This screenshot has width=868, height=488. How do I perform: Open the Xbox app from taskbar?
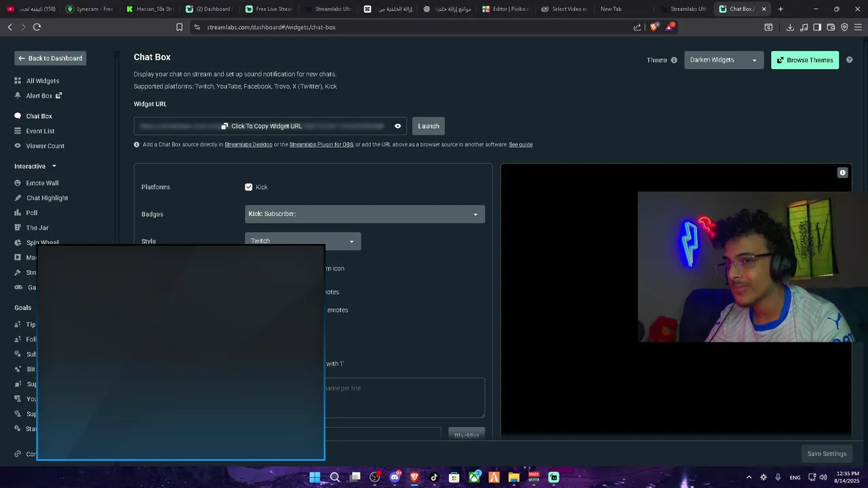(x=474, y=477)
